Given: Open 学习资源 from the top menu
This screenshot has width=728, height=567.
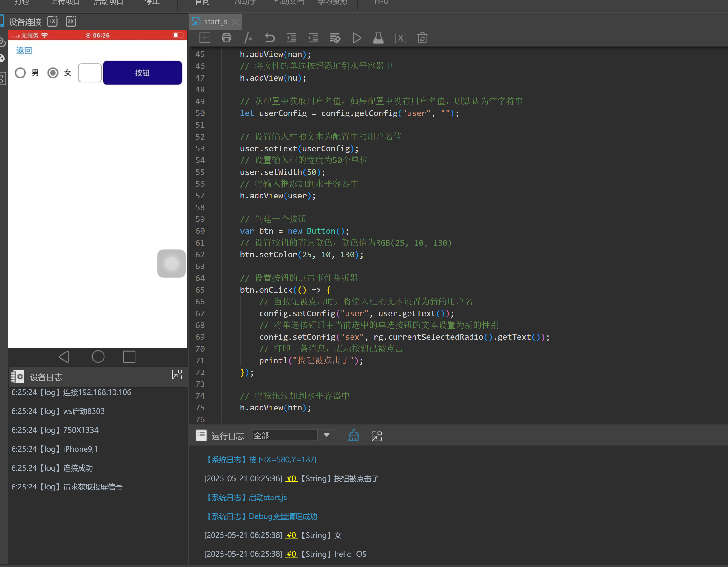Looking at the screenshot, I should [x=332, y=2].
